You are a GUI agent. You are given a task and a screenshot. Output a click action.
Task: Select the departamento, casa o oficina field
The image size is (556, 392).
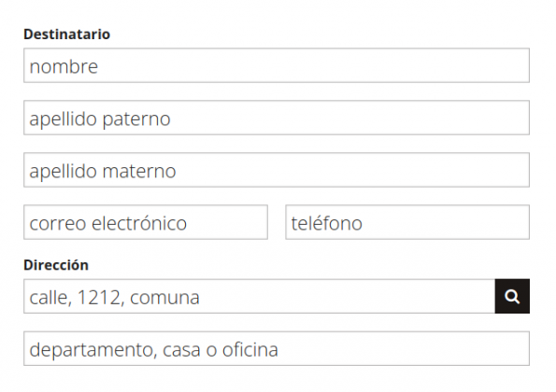click(x=277, y=348)
